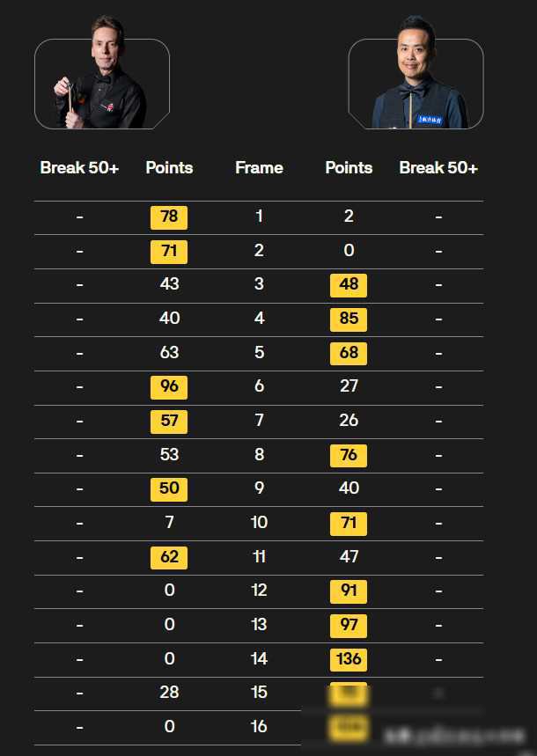
Task: Click the Frame column header
Action: point(259,167)
